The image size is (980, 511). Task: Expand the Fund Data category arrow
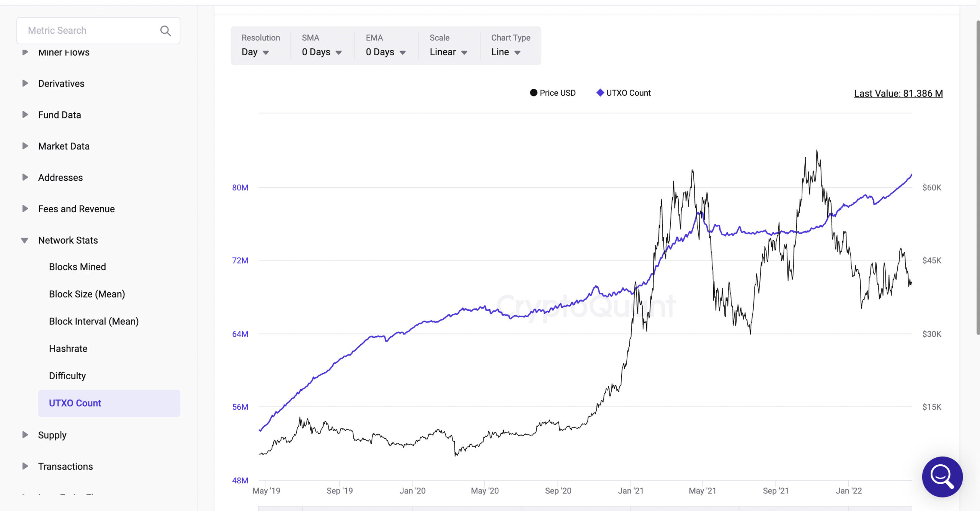(25, 115)
